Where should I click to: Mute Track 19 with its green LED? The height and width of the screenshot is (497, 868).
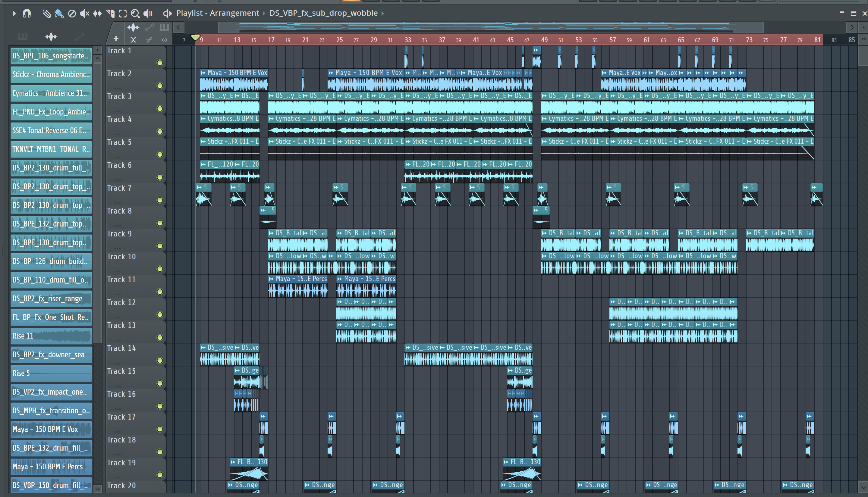tap(159, 474)
